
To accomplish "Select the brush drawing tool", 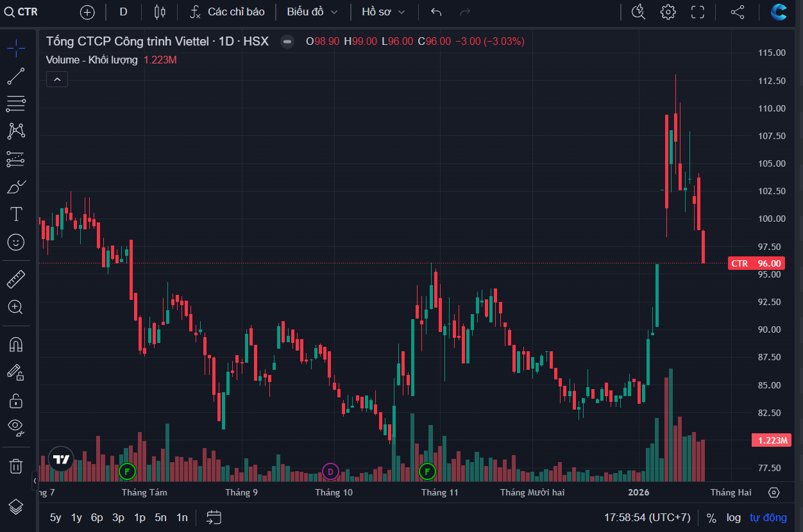I will point(16,187).
